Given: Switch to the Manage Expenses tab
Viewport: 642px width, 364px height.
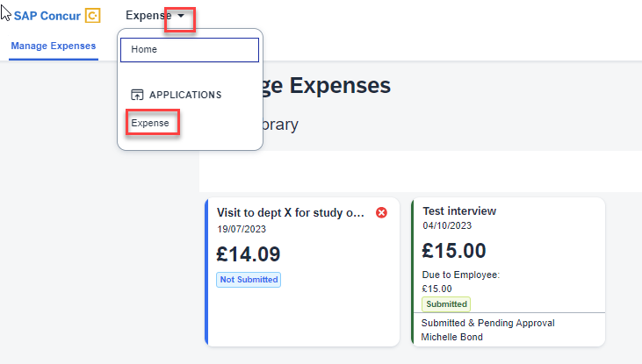Looking at the screenshot, I should (54, 46).
